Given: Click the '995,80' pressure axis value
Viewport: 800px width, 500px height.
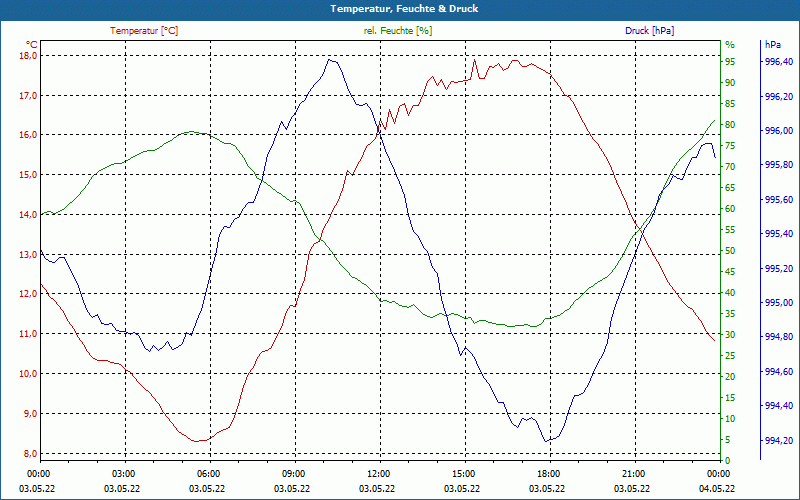Looking at the screenshot, I should [x=779, y=165].
